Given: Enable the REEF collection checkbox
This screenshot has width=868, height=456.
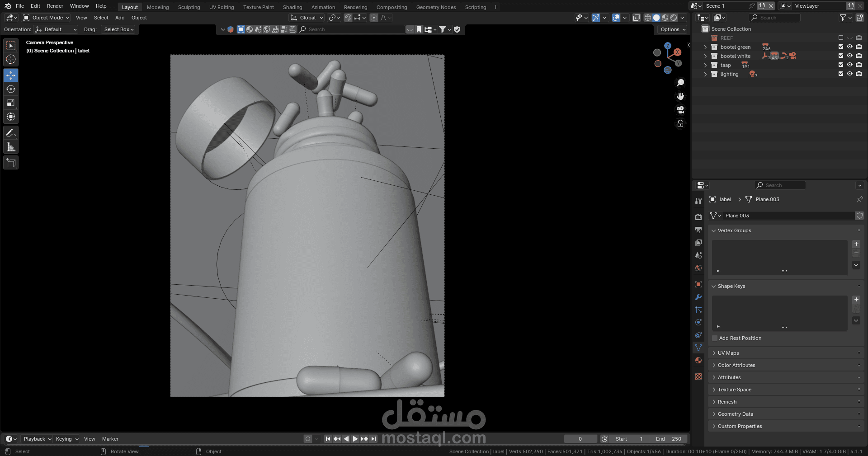Looking at the screenshot, I should [x=841, y=38].
